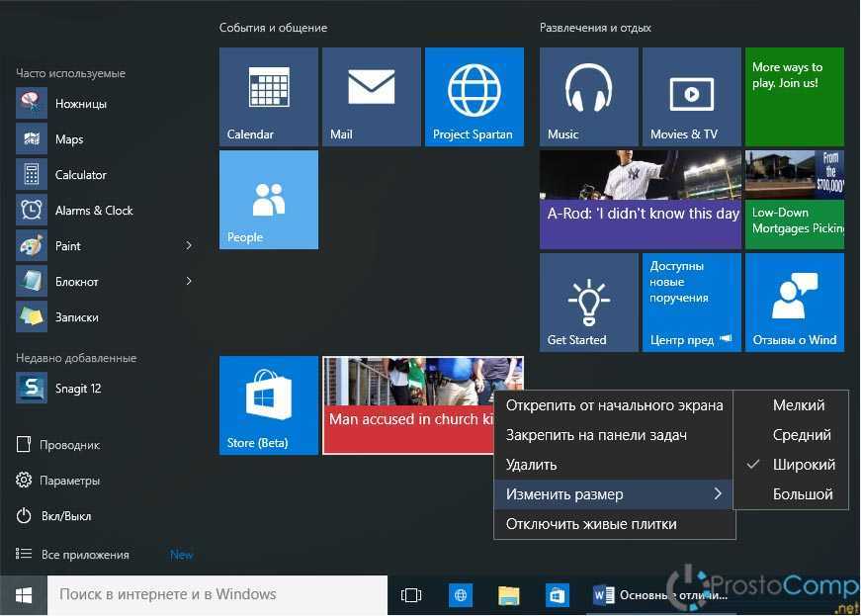Choose the Мелкий tile size
This screenshot has width=861, height=616.
[798, 405]
